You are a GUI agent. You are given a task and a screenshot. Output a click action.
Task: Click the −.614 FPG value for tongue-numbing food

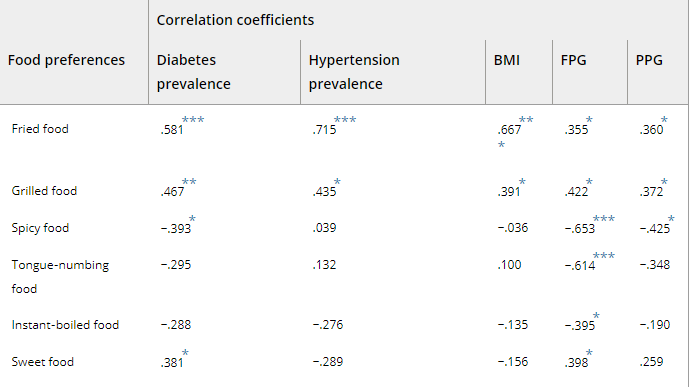[580, 265]
